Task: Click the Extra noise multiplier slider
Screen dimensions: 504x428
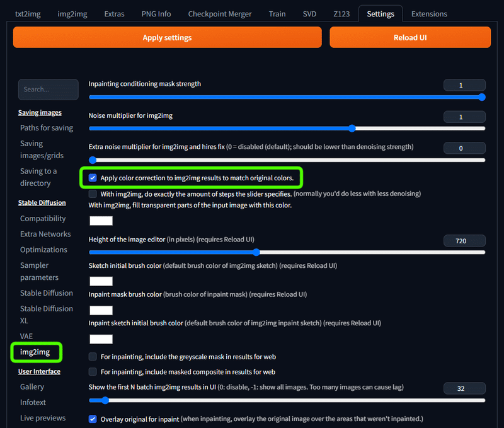Action: point(287,160)
